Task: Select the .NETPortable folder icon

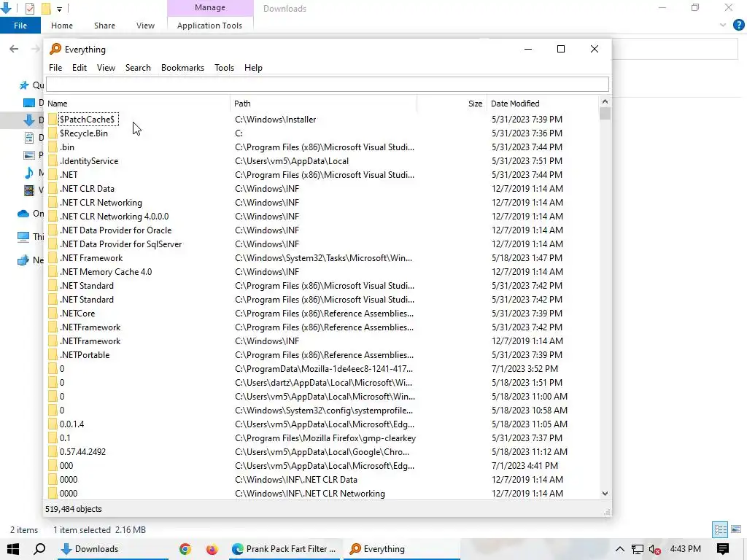Action: pos(53,355)
